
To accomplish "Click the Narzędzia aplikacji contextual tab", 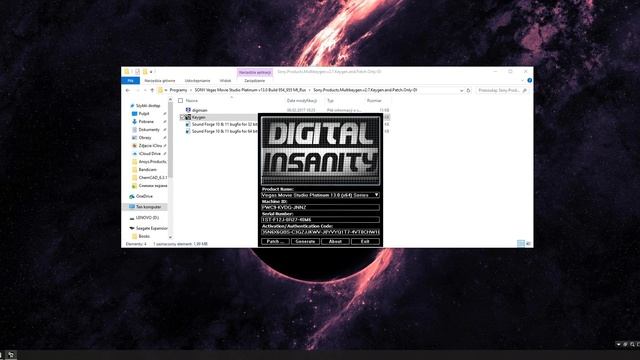I will pyautogui.click(x=255, y=72).
